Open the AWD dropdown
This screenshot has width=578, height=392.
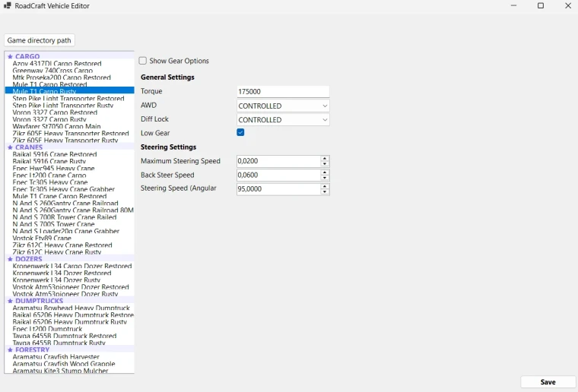[x=283, y=106]
